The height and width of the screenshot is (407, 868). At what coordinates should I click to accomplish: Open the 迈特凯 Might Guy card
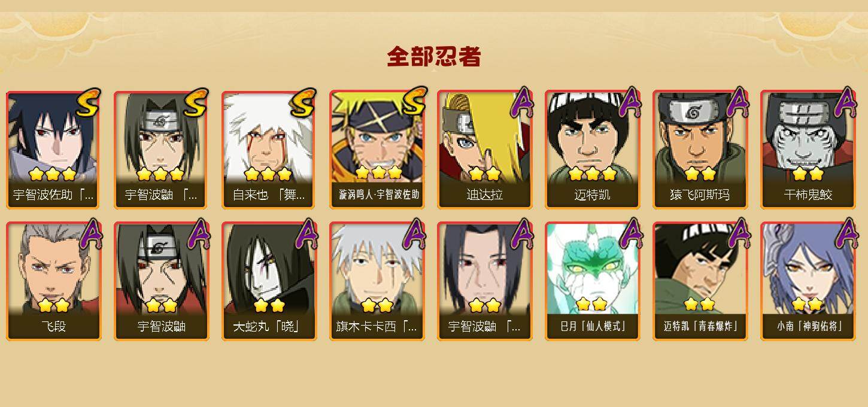tap(593, 150)
